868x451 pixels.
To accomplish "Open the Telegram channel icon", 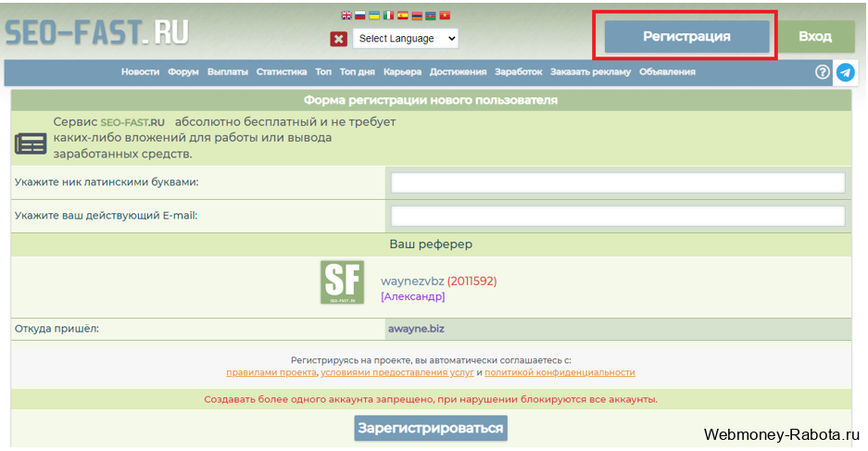I will 845,72.
